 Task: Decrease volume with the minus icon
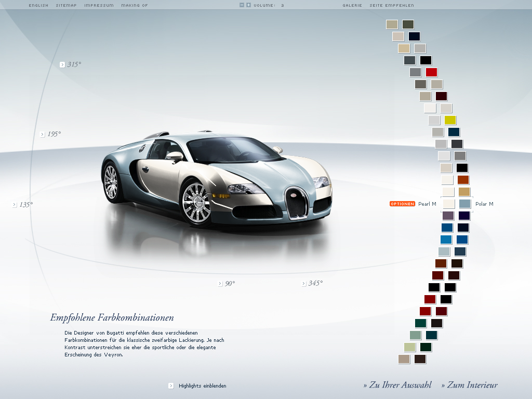point(242,5)
